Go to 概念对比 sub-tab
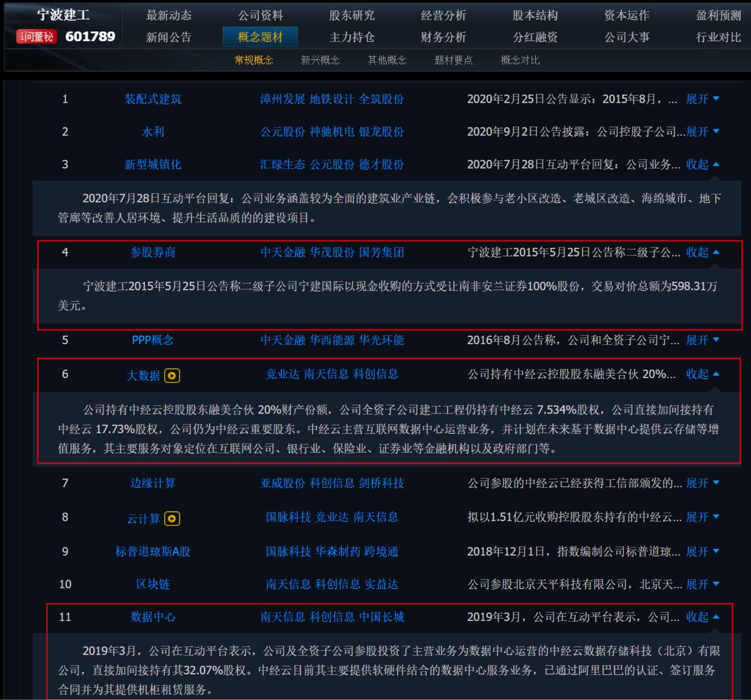This screenshot has height=700, width=751. [x=520, y=60]
